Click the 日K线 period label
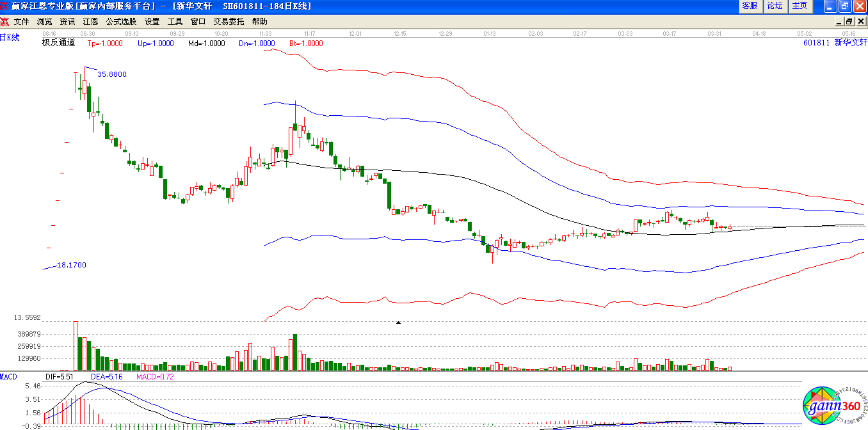This screenshot has width=868, height=430. point(10,37)
